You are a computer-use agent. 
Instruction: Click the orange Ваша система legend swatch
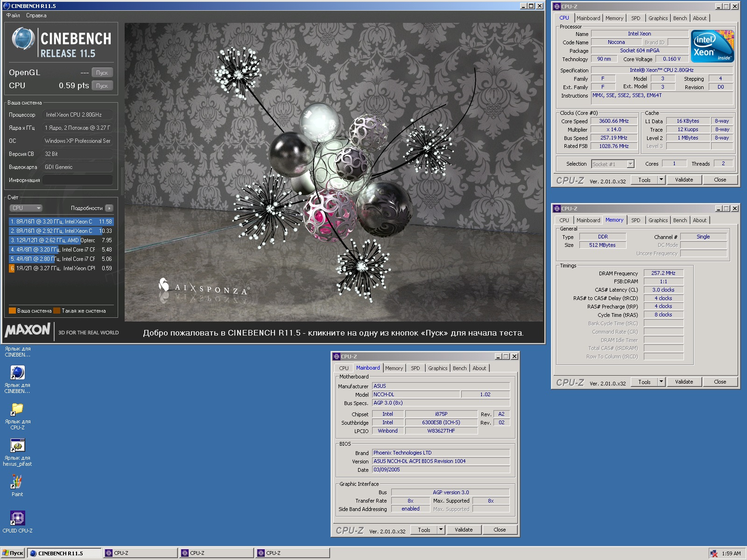[12, 311]
